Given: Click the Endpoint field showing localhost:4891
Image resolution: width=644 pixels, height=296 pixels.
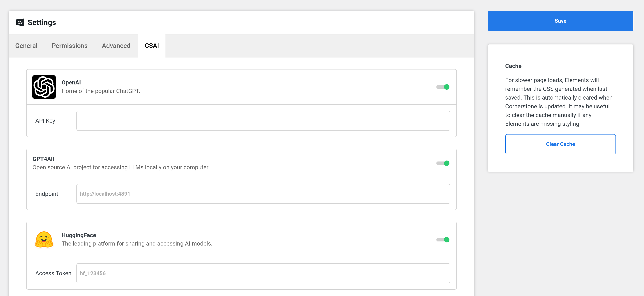Looking at the screenshot, I should click(263, 193).
